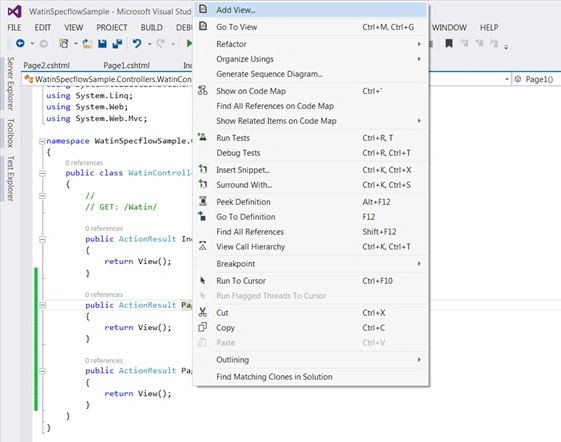This screenshot has height=442, width=561.
Task: Collapse the namespace WatinSpecflowSample block
Action: pyautogui.click(x=42, y=141)
